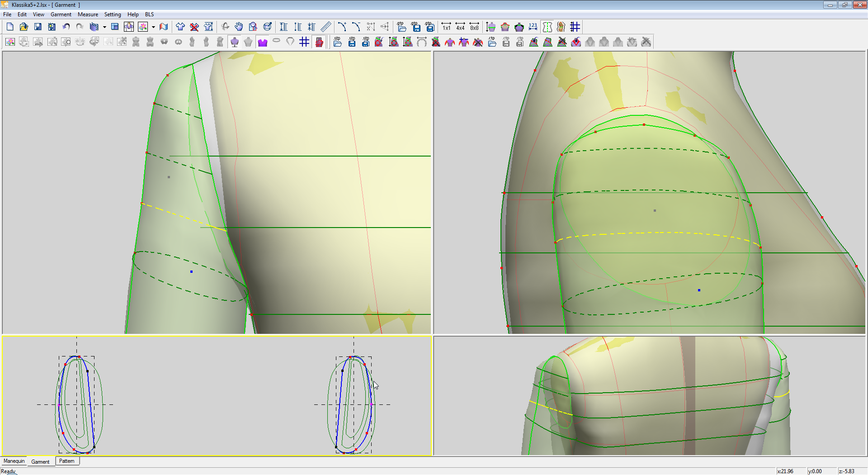Expand dropdown arrow beside flower image icon
This screenshot has height=475, width=868.
coord(153,27)
